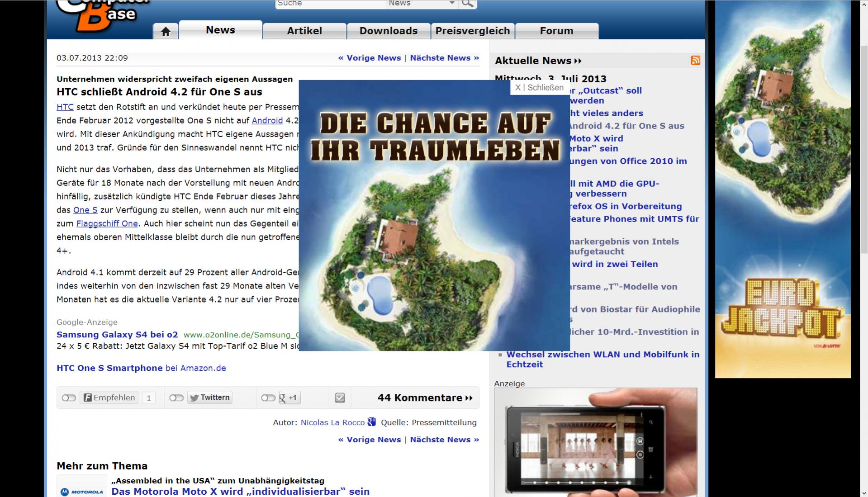Go to bottom Nächste News link
This screenshot has height=497, width=868.
coord(445,440)
